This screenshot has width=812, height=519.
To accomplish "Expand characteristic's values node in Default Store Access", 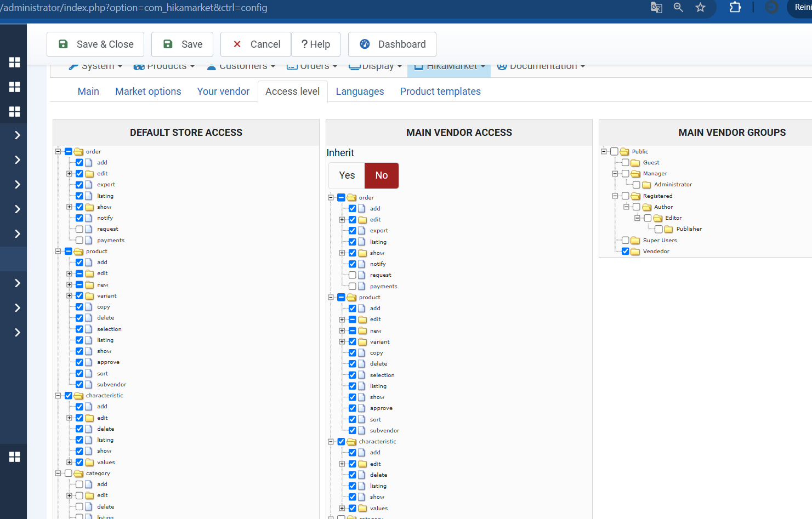I will [69, 463].
